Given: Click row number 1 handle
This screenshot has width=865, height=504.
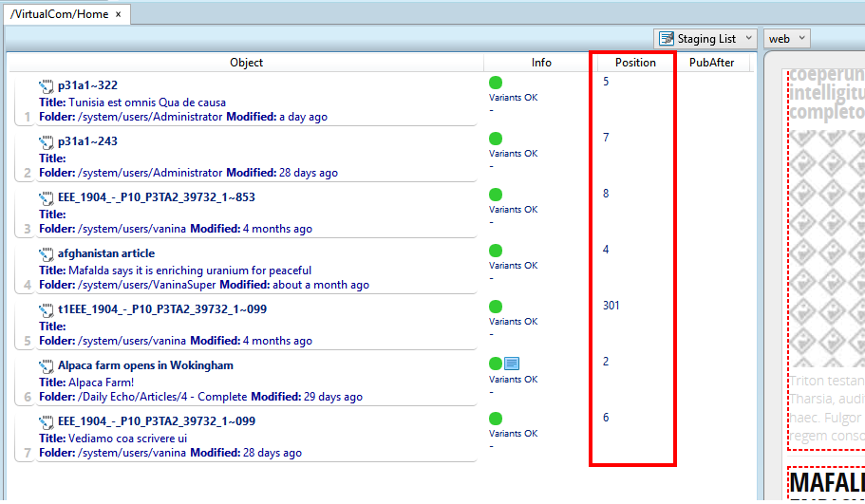Looking at the screenshot, I should coord(27,117).
